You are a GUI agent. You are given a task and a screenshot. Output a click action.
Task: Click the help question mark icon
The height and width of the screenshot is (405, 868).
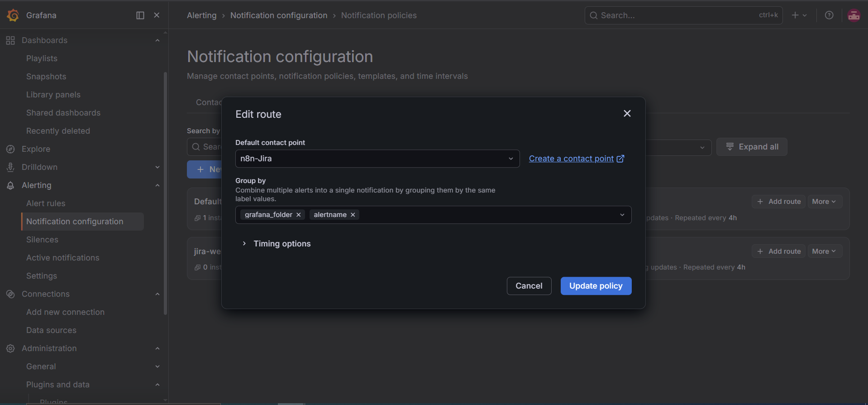click(829, 15)
